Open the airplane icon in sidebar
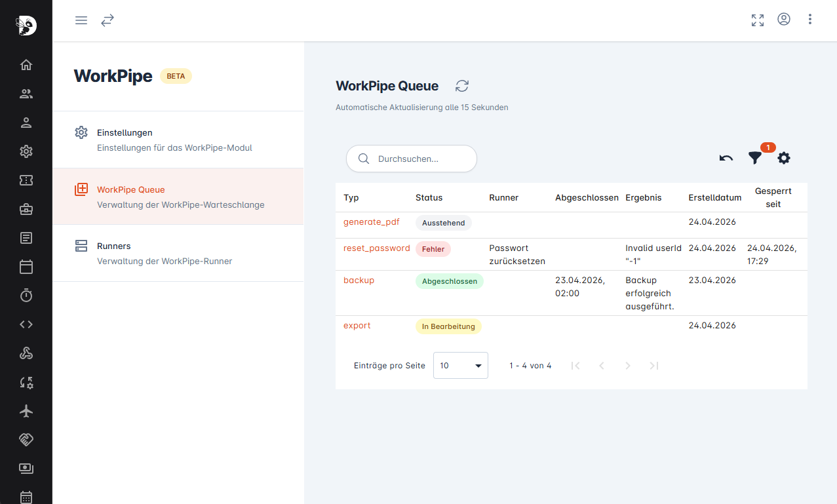This screenshot has height=504, width=837. (x=26, y=411)
